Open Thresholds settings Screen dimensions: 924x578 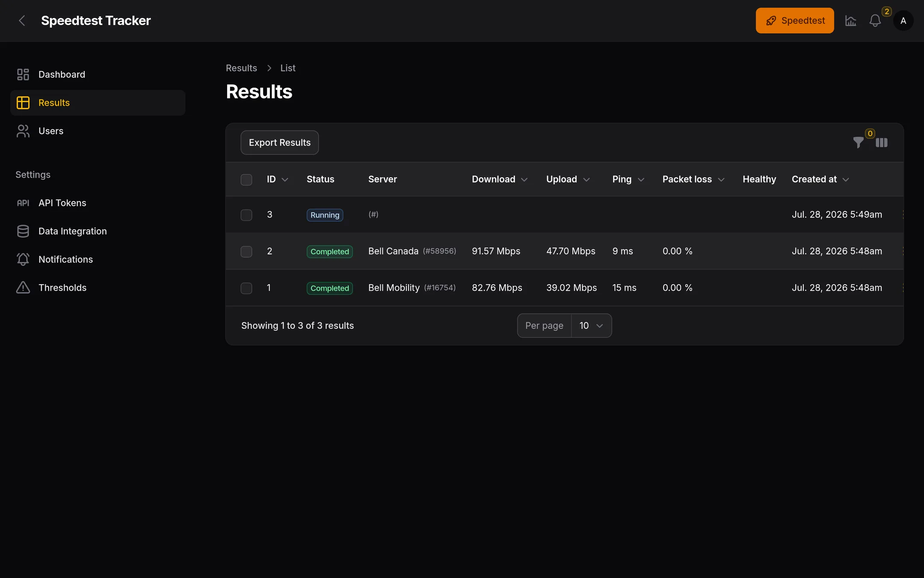[x=98, y=288]
